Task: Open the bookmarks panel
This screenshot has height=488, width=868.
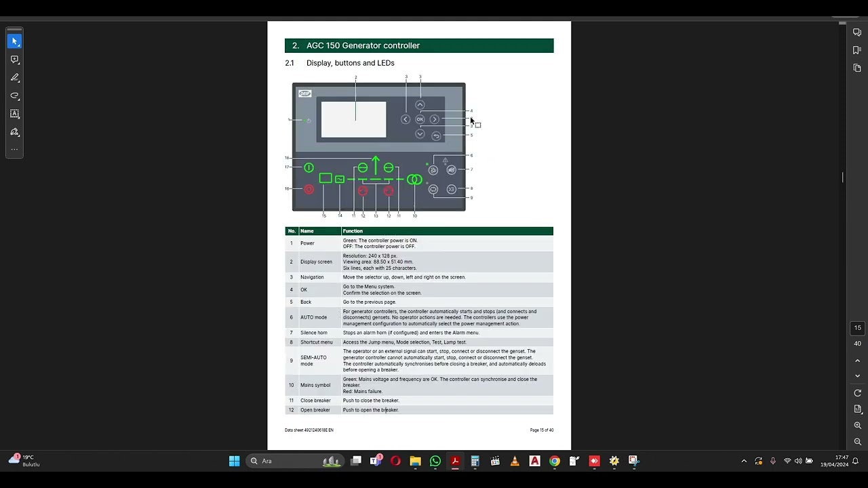Action: click(x=857, y=50)
